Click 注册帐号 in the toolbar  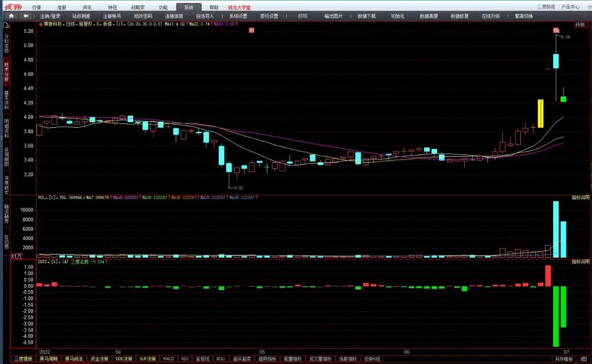(x=112, y=16)
